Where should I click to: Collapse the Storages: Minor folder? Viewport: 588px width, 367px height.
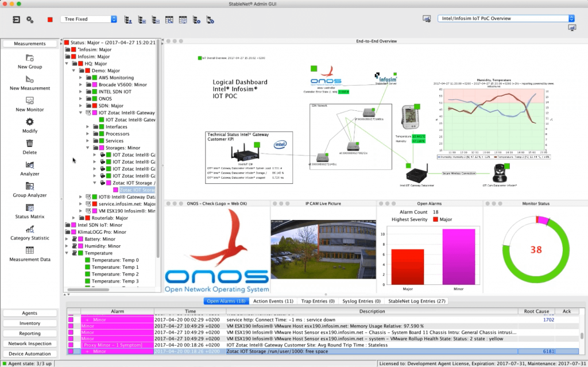88,148
